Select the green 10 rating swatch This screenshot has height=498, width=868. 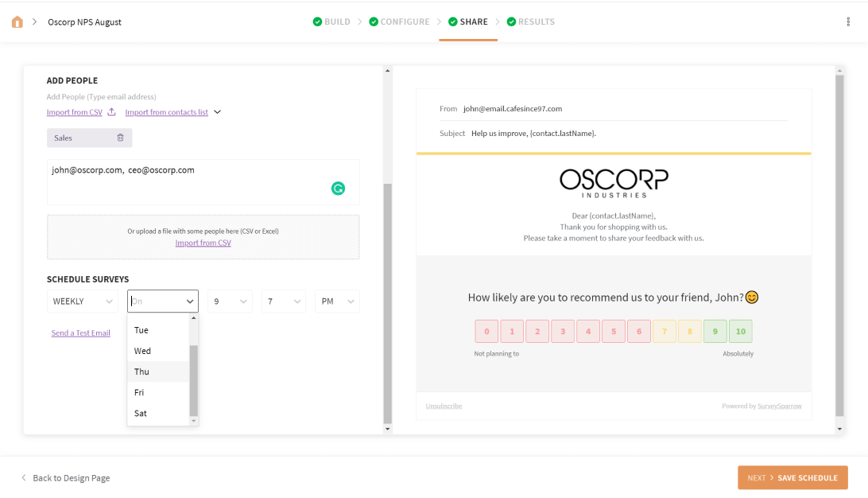(x=740, y=331)
